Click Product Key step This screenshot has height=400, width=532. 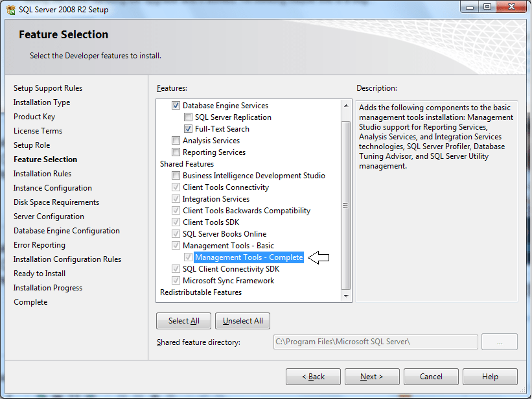34,117
